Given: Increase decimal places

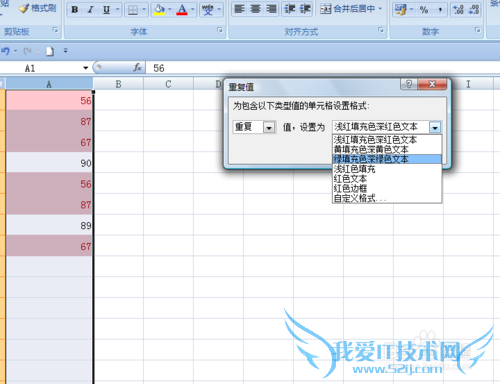Looking at the screenshot, I should (x=458, y=10).
